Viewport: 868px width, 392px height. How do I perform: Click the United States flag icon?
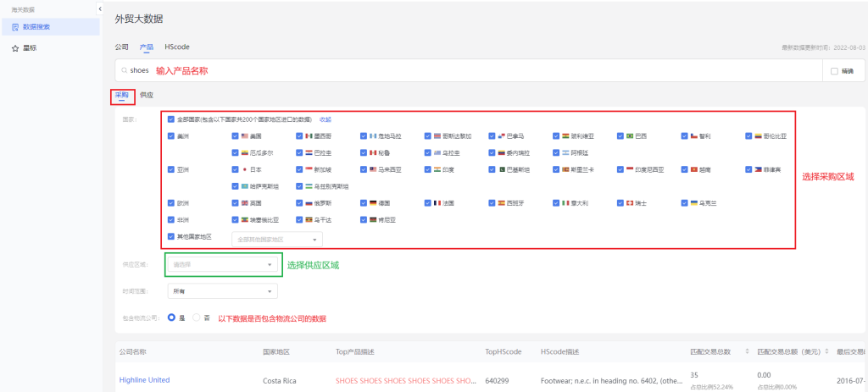[x=244, y=135]
